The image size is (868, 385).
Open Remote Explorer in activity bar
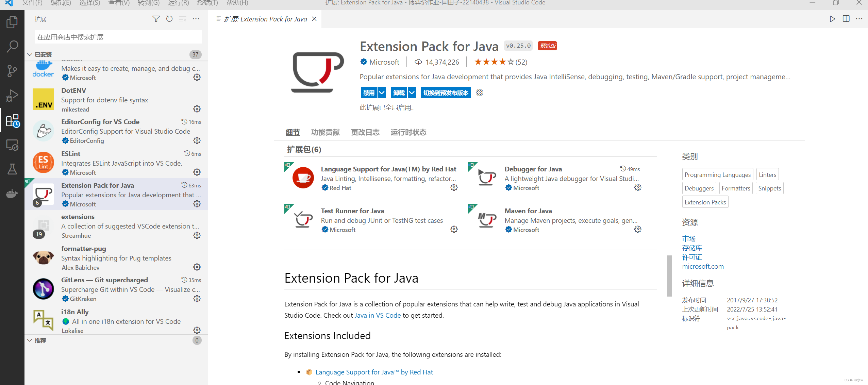pos(12,145)
